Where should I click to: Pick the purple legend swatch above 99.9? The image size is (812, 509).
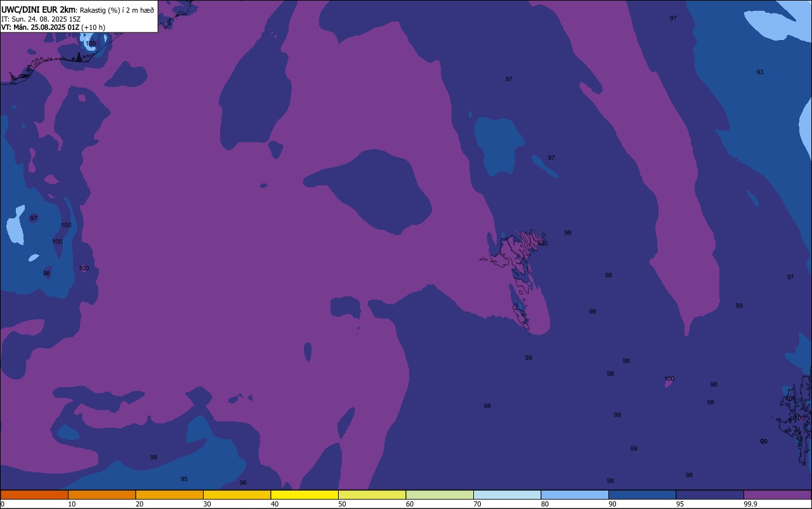click(777, 494)
